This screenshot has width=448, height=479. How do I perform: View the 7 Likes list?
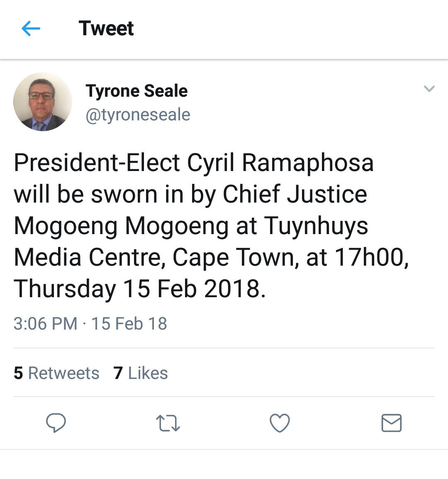pos(141,373)
